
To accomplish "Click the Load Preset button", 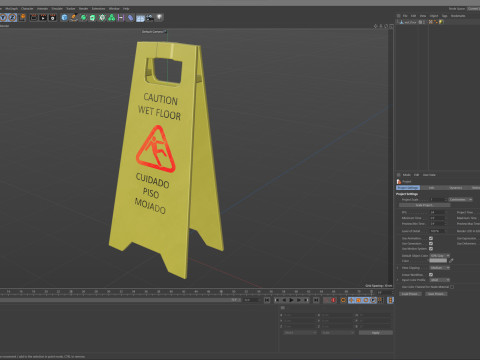I will click(x=410, y=294).
